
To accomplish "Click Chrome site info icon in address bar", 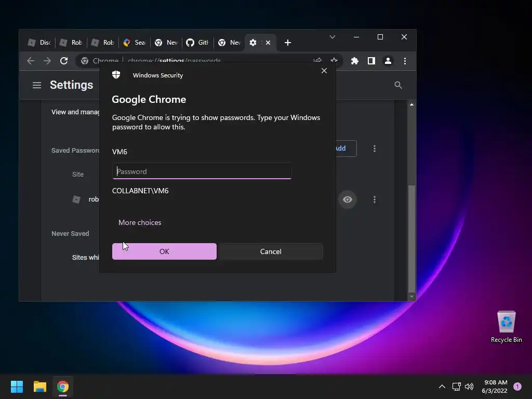I will 85,61.
